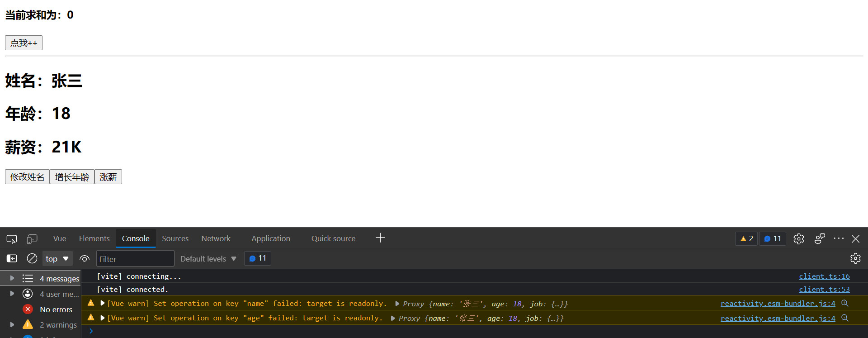Viewport: 868px width, 338px height.
Task: Open the Quick source tab
Action: pyautogui.click(x=333, y=238)
